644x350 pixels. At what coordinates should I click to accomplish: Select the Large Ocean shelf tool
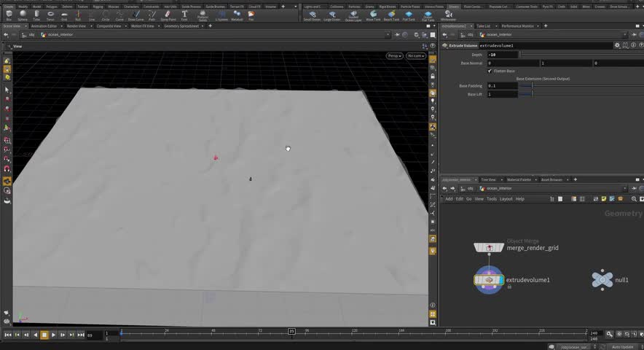click(x=332, y=15)
